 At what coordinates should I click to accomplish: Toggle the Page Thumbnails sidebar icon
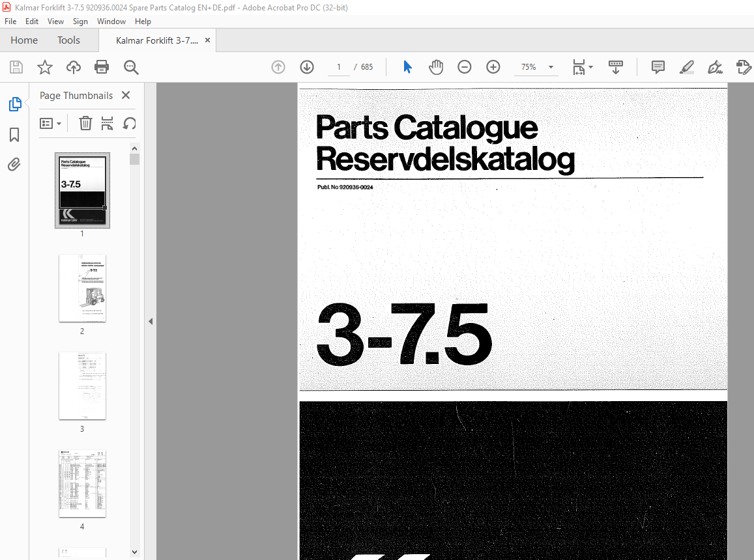coord(15,104)
